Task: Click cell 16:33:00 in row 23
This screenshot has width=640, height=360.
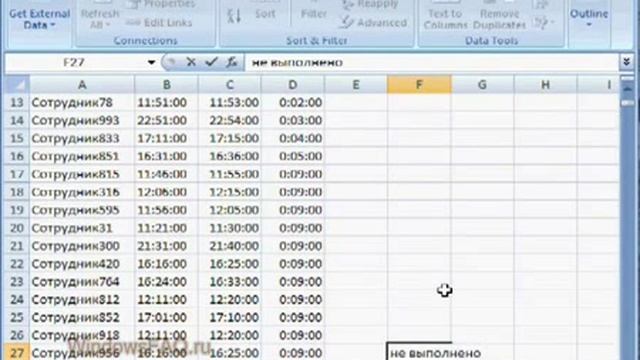Action: click(230, 282)
